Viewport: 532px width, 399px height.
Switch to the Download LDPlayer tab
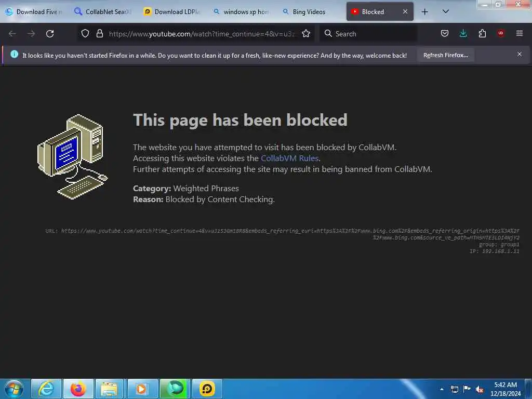pyautogui.click(x=172, y=12)
